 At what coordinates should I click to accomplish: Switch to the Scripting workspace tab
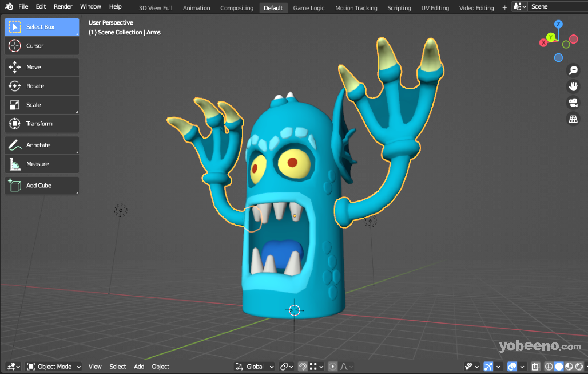click(399, 8)
